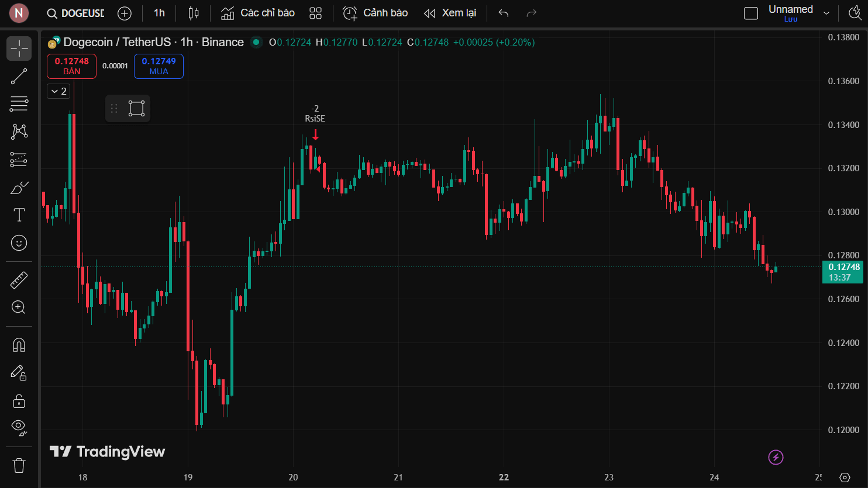
Task: Select the crosshair cursor tool
Action: (x=19, y=49)
